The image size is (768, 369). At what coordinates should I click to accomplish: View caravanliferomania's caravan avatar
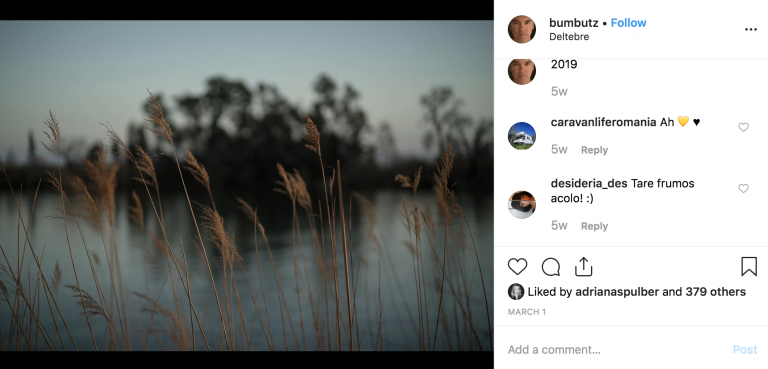pos(522,136)
